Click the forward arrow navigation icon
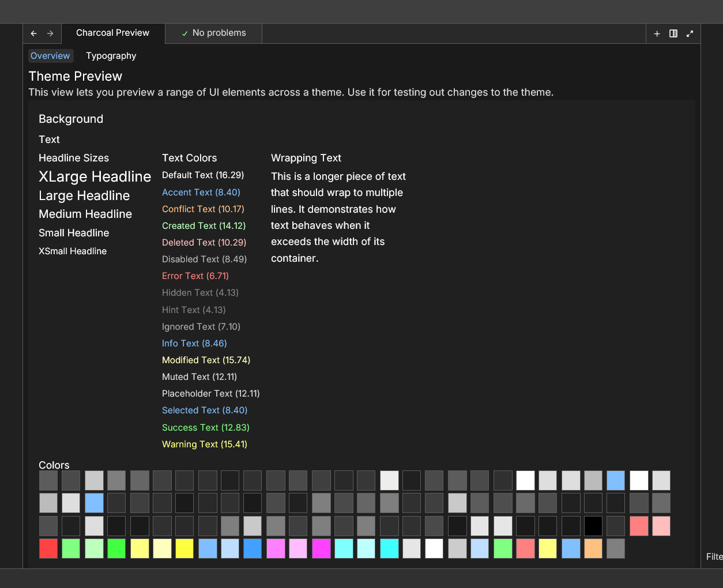This screenshot has height=588, width=723. pos(50,33)
